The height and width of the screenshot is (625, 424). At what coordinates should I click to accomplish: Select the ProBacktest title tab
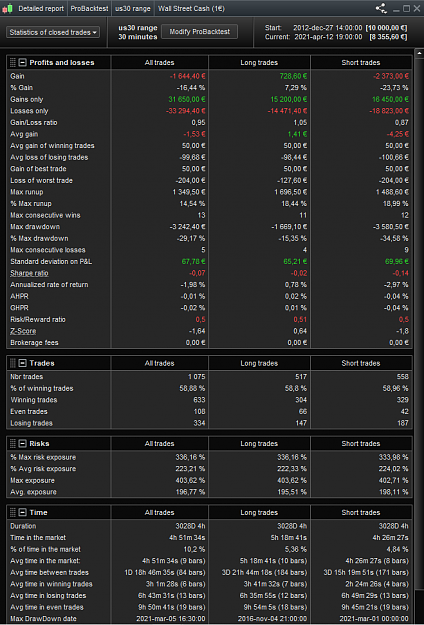click(89, 8)
